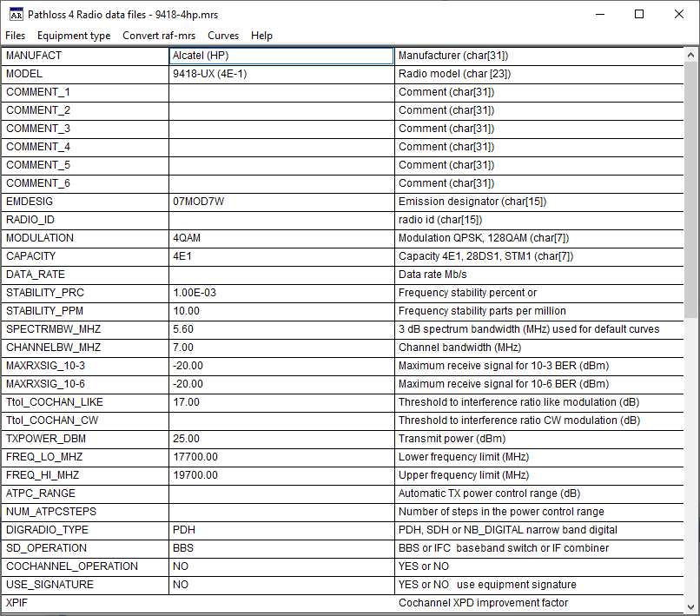Image resolution: width=700 pixels, height=616 pixels.
Task: Click the MODULATION value 4QAM
Action: coord(281,238)
